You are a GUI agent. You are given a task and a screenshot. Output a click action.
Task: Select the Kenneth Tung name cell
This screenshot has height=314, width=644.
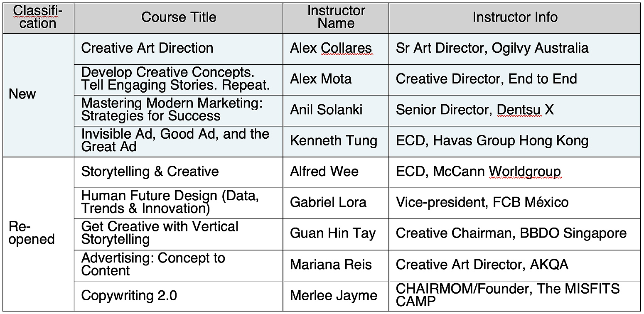click(x=336, y=141)
